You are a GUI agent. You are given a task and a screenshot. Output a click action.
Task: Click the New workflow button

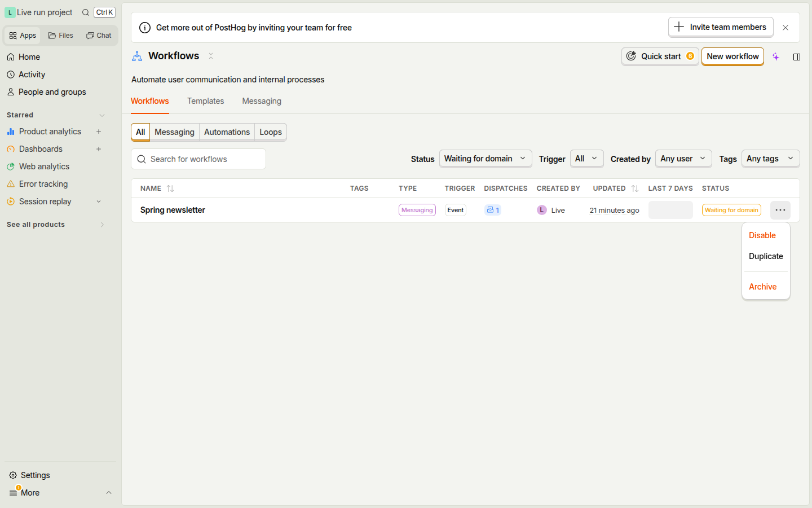pyautogui.click(x=732, y=56)
